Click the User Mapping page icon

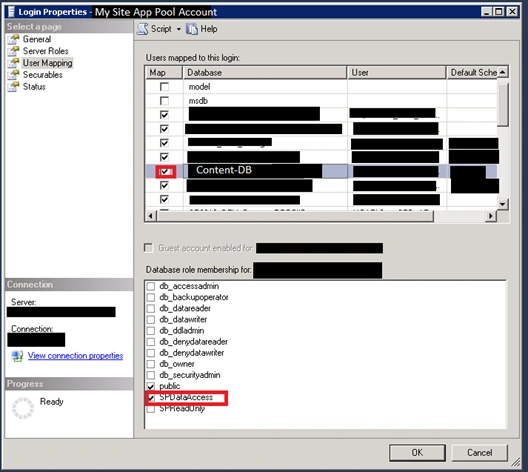click(x=13, y=63)
